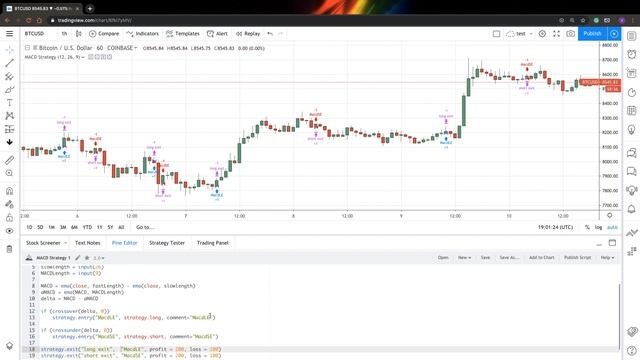Viewport: 640px width, 360px height.
Task: Undo the last chart action
Action: 270,33
